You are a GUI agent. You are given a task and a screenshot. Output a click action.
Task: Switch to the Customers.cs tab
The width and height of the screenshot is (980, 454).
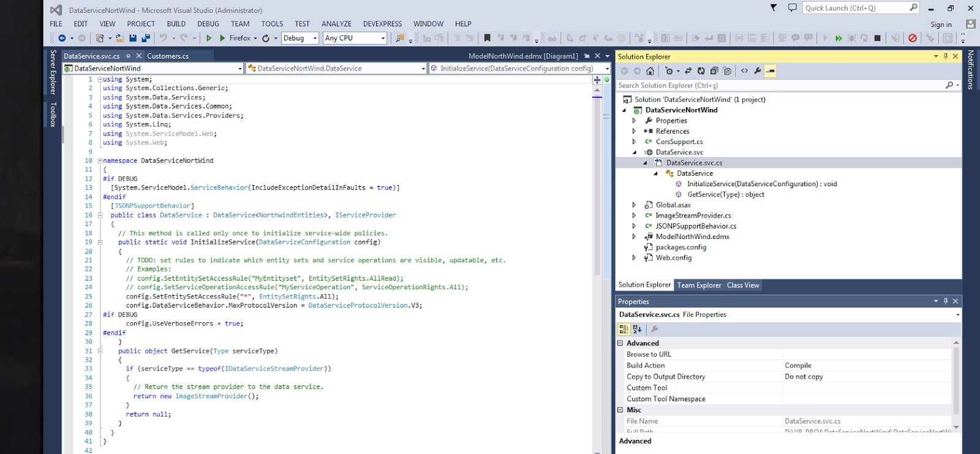click(x=168, y=56)
